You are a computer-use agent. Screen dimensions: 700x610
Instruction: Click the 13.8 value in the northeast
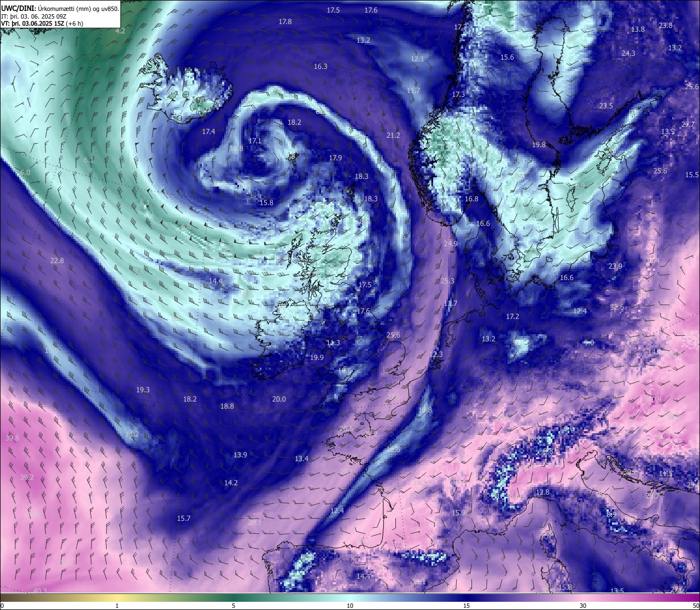[638, 30]
